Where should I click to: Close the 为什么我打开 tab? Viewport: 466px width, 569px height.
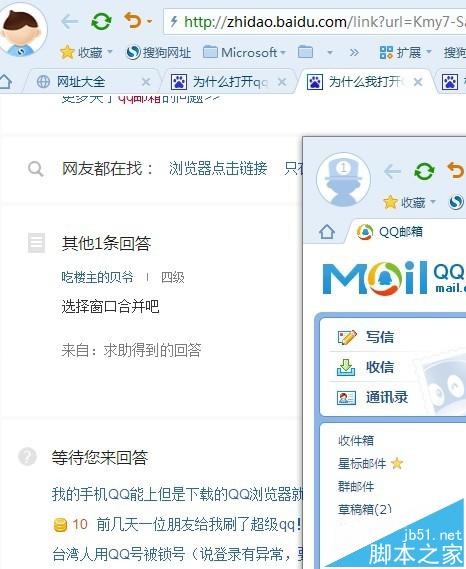point(418,82)
